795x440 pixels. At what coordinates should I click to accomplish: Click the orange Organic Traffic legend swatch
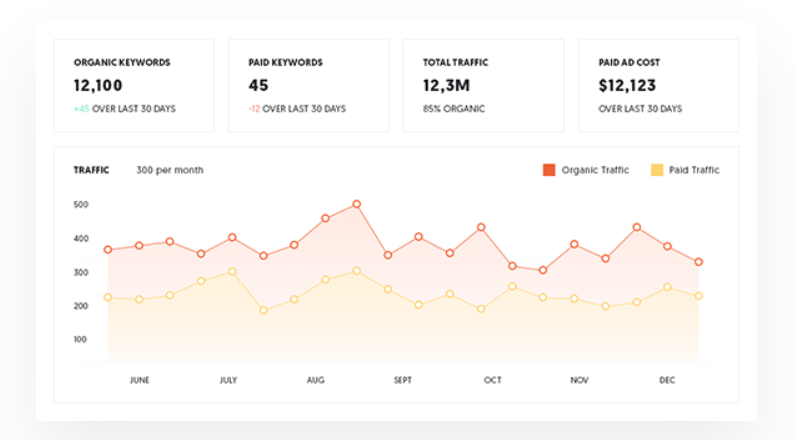pos(549,170)
